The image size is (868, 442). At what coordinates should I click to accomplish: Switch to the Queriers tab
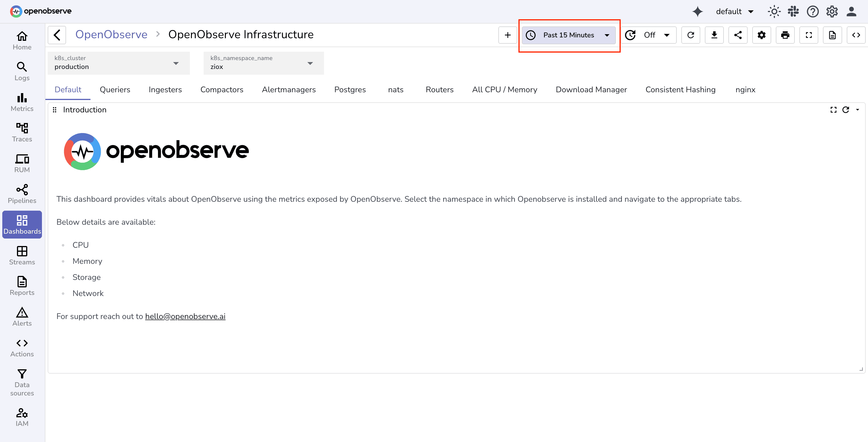tap(115, 89)
